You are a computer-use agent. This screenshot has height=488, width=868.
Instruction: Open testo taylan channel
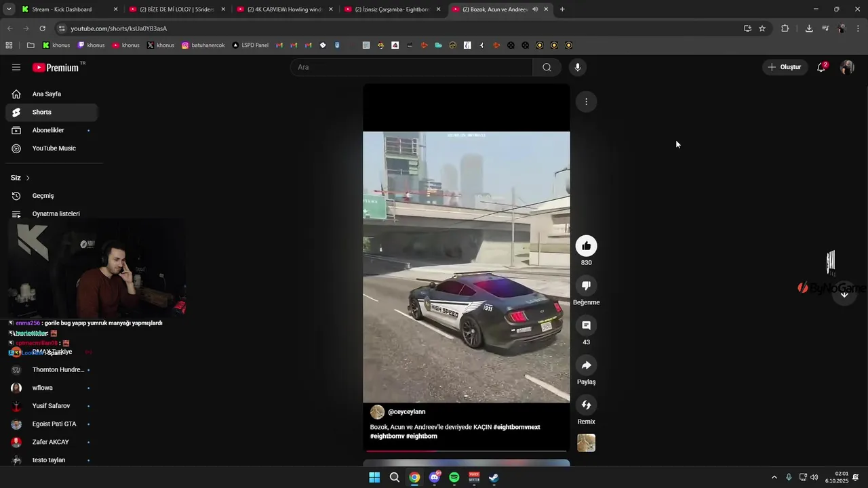tap(52, 460)
